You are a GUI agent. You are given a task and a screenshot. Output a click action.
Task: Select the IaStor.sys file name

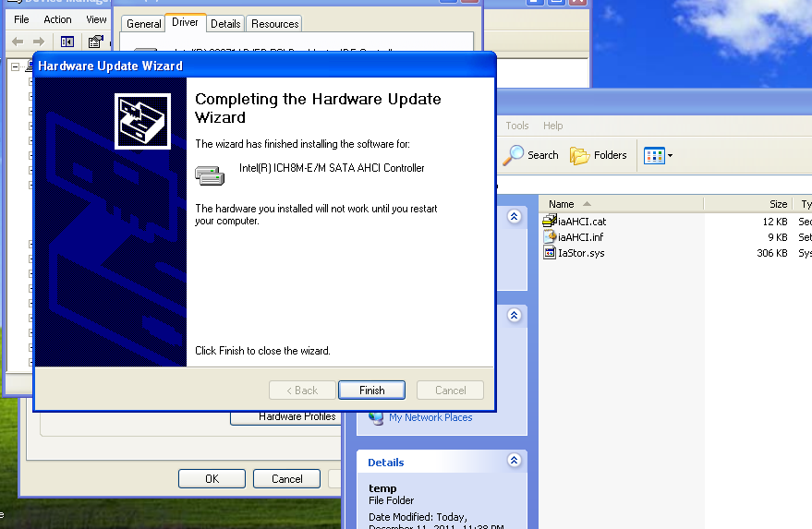581,253
